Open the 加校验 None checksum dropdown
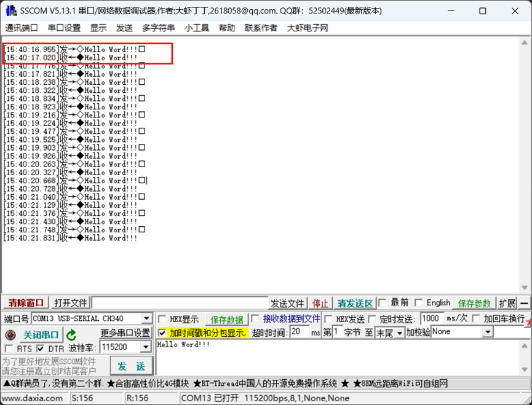The width and height of the screenshot is (532, 405). click(x=487, y=332)
